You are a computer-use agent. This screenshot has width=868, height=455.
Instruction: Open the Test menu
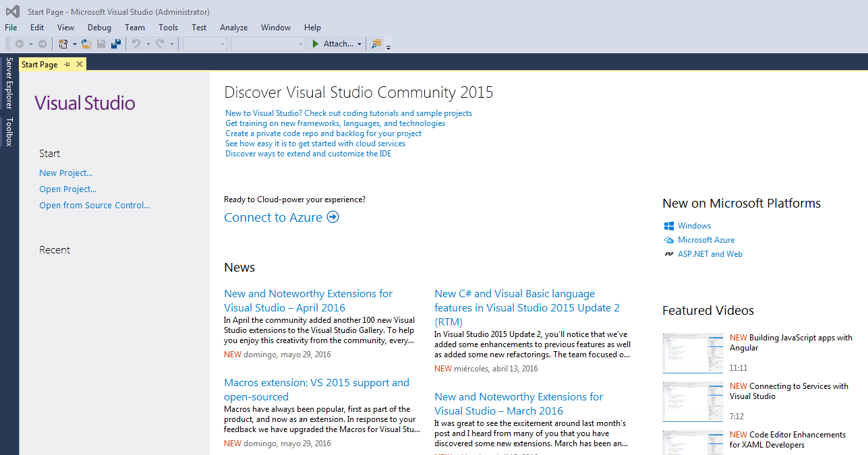pyautogui.click(x=199, y=28)
